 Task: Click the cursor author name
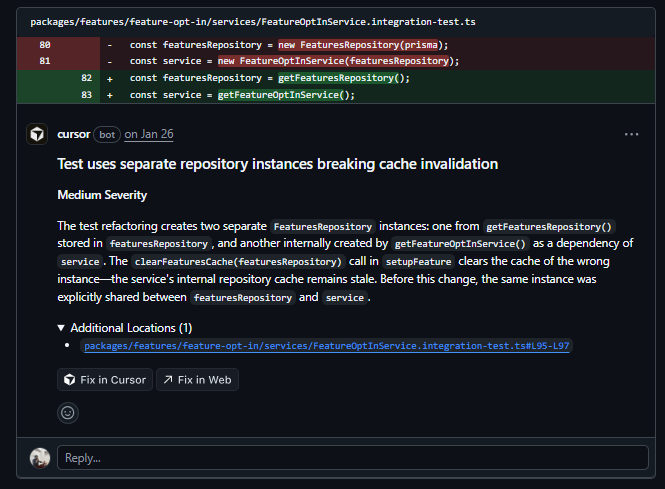(74, 134)
